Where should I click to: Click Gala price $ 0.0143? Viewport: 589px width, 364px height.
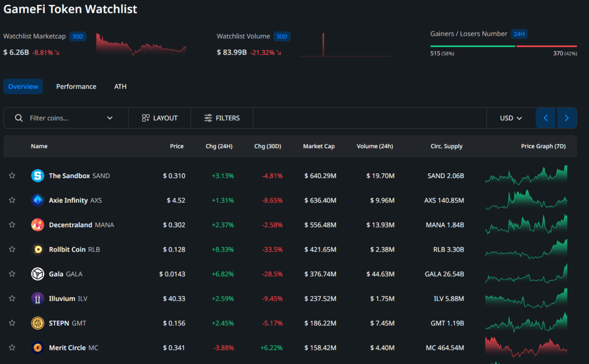point(172,274)
